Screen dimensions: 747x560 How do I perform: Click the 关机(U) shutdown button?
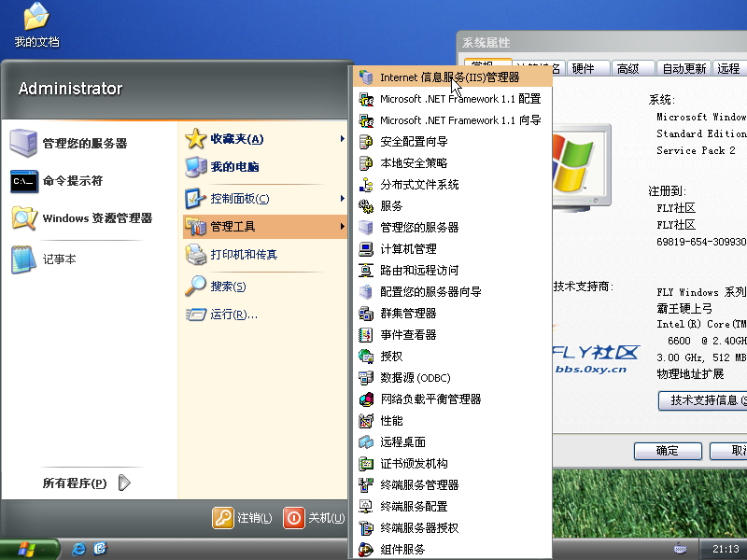(314, 518)
